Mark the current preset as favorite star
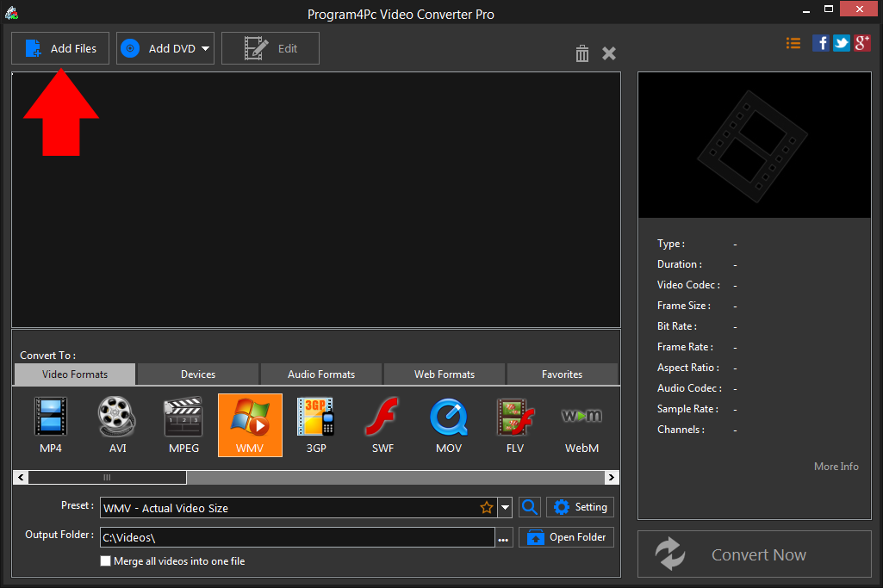Image resolution: width=883 pixels, height=588 pixels. 487,507
